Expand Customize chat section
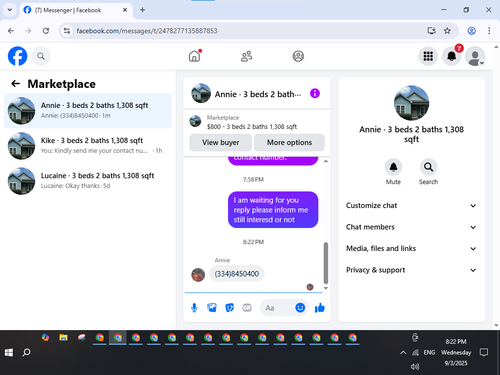Image resolution: width=500 pixels, height=375 pixels. coord(411,206)
